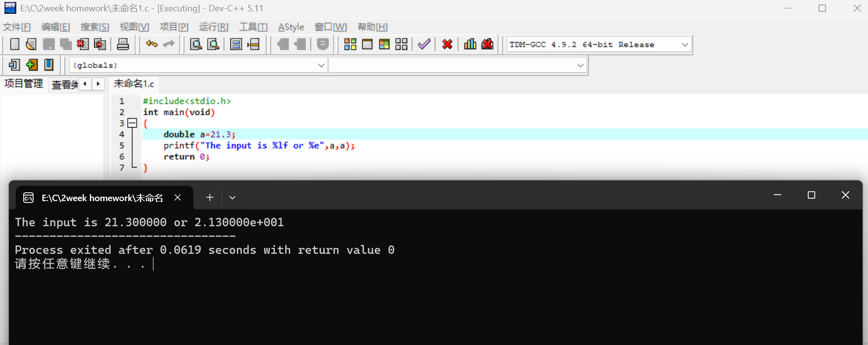Screen dimensions: 868x345
Task: Open the 编辑[E] menu
Action: click(x=56, y=27)
